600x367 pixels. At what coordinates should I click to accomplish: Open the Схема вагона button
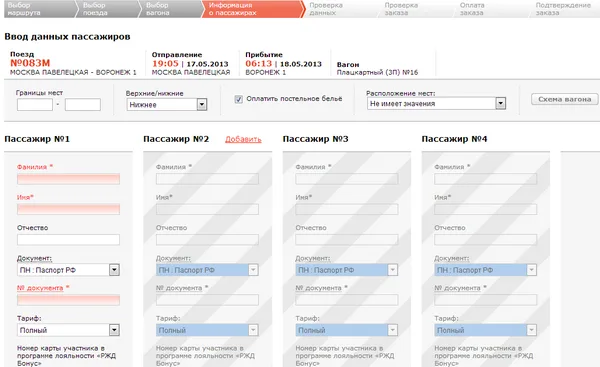564,99
